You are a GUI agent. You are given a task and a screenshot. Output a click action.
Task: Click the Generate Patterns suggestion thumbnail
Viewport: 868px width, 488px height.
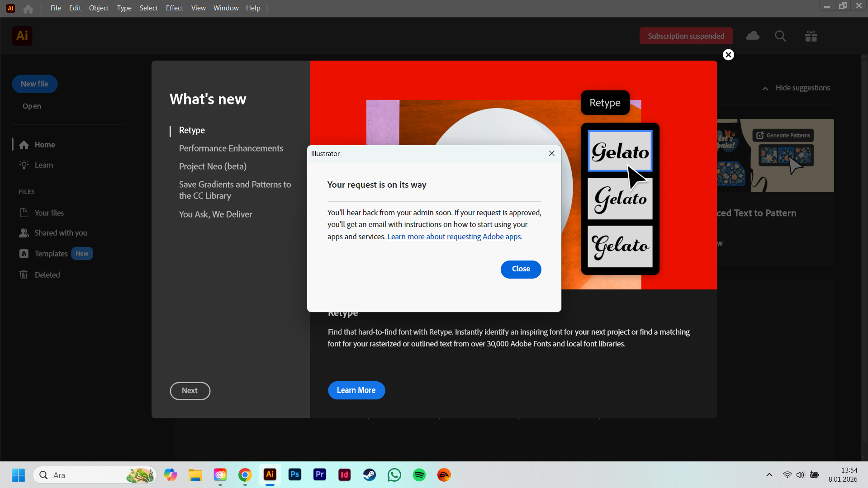pos(776,156)
